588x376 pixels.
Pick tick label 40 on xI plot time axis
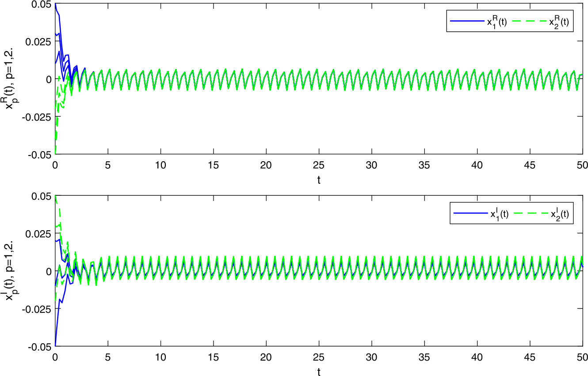pyautogui.click(x=477, y=356)
